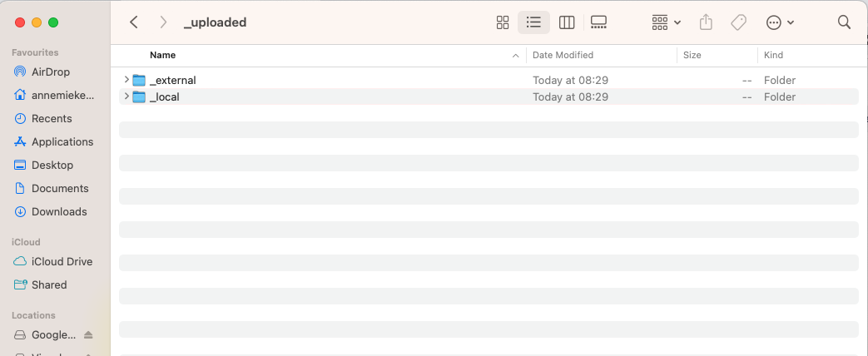Open the more actions dropdown menu
The image size is (868, 356).
click(780, 22)
